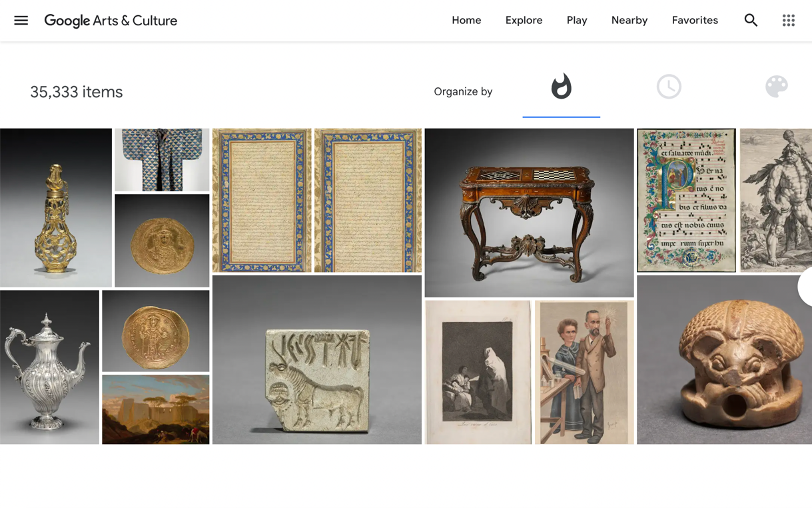Open the lower gold coin with standing figure
The width and height of the screenshot is (812, 508).
pyautogui.click(x=156, y=331)
